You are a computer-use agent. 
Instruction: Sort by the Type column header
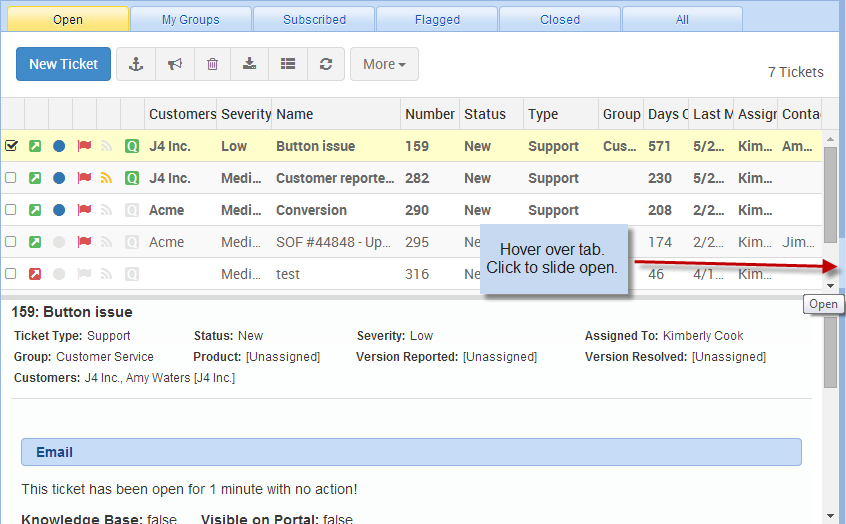coord(561,114)
